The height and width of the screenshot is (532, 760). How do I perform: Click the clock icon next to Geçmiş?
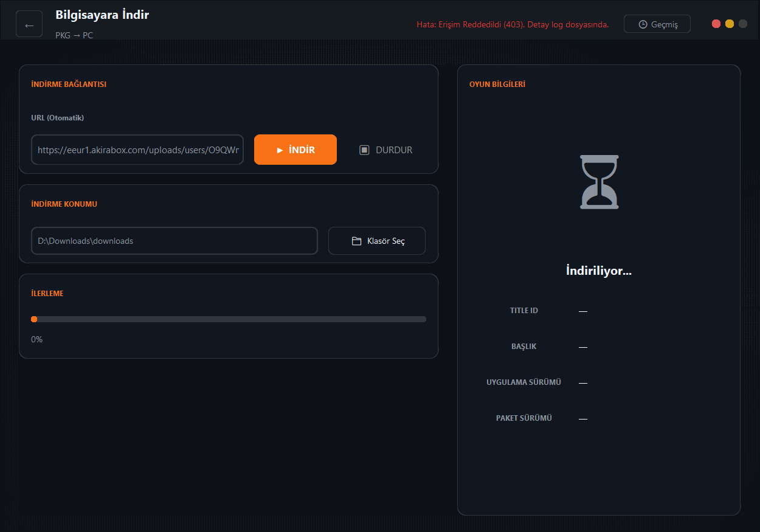pos(643,24)
